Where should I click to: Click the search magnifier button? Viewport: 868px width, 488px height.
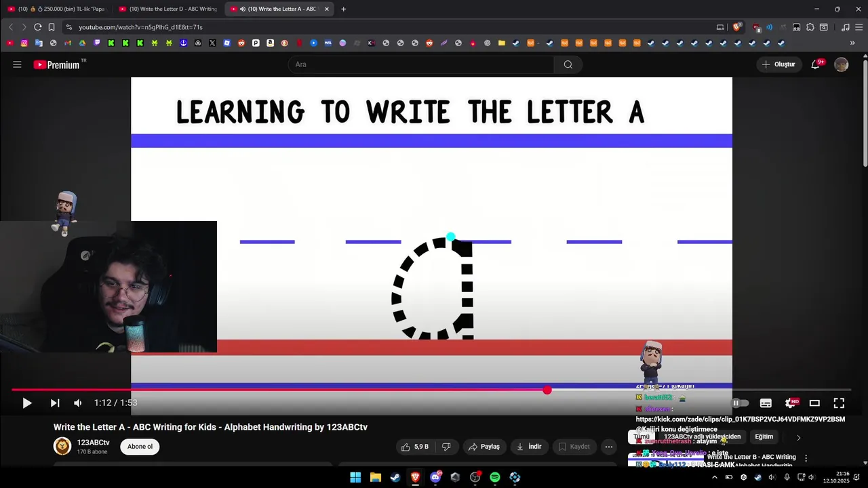568,64
